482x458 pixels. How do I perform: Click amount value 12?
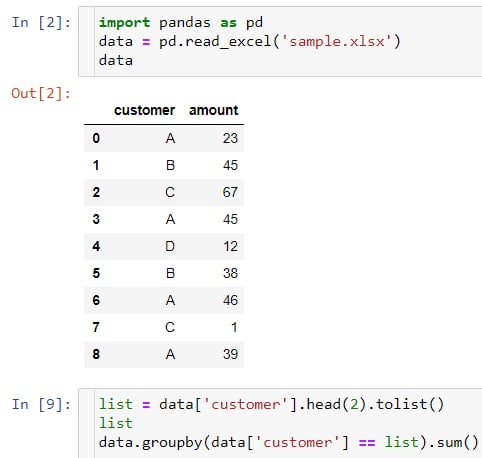(230, 246)
